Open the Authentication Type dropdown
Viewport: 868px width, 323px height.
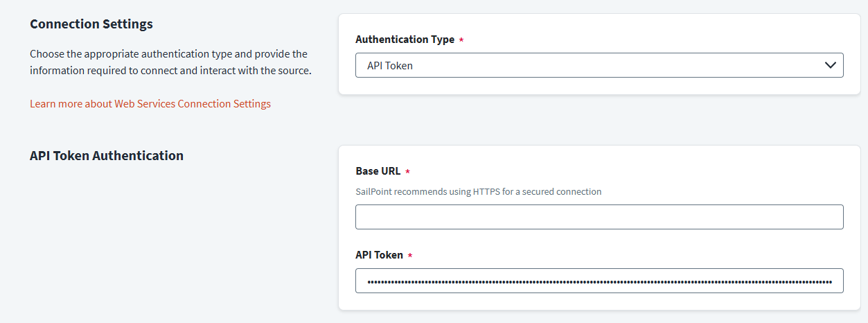[599, 65]
